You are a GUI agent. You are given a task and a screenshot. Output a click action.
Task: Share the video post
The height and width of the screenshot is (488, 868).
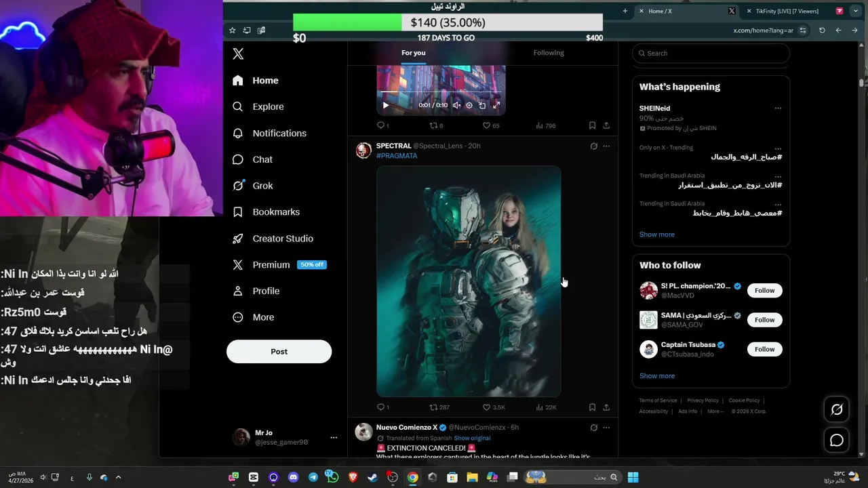click(606, 125)
